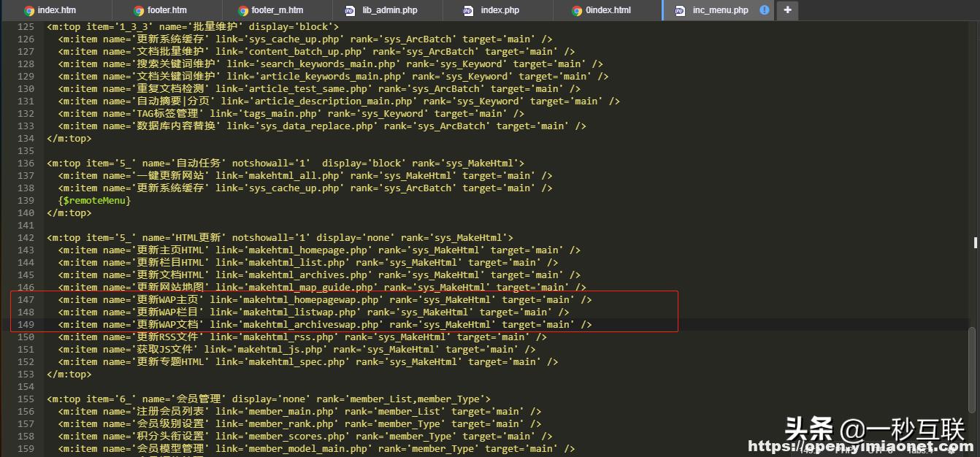
Task: Place cursor on the 'content_batch_up.php' line
Action: (316, 51)
